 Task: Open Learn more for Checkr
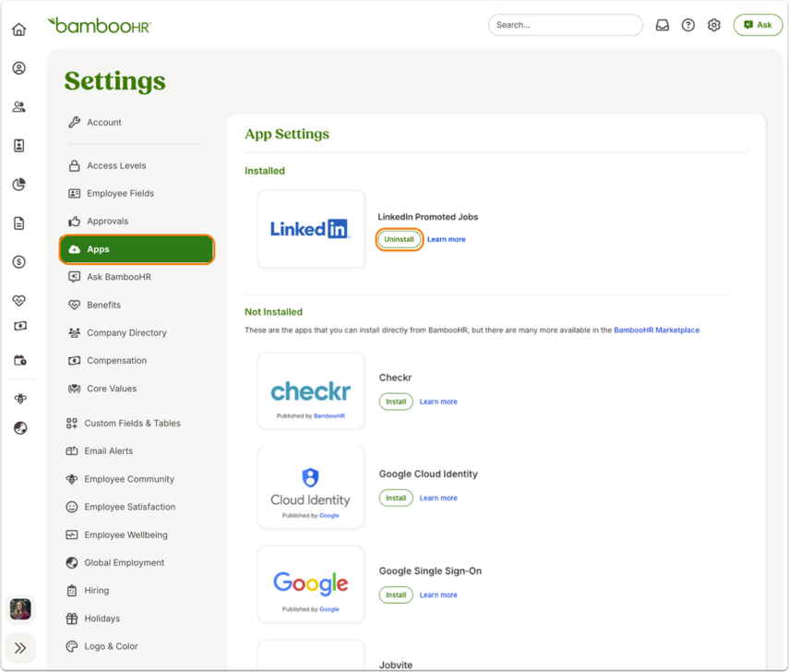click(x=438, y=402)
